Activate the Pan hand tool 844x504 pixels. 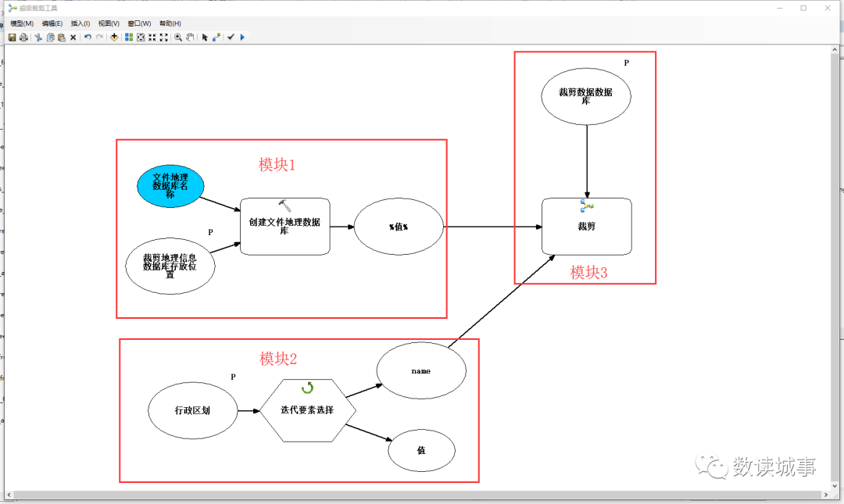[190, 38]
